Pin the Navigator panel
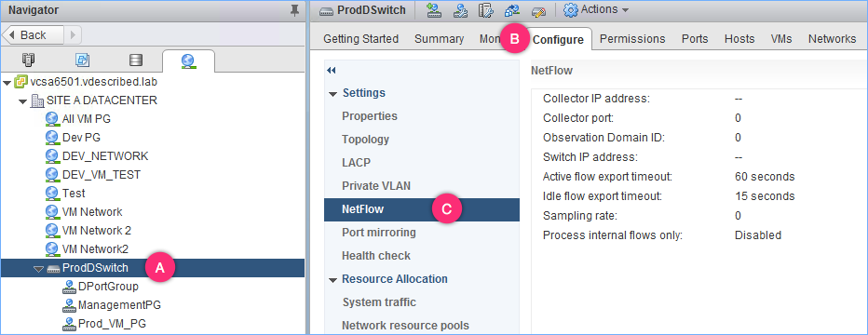This screenshot has height=335, width=868. click(x=295, y=10)
